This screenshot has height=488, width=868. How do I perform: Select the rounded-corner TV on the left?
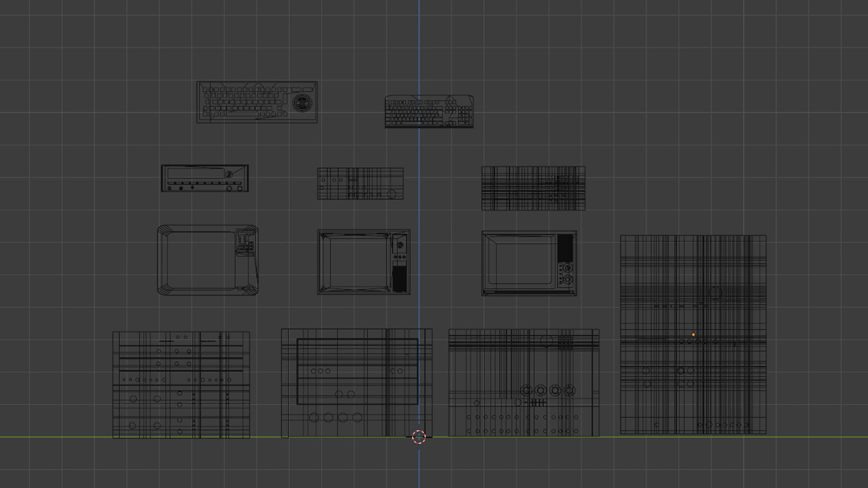tap(208, 260)
